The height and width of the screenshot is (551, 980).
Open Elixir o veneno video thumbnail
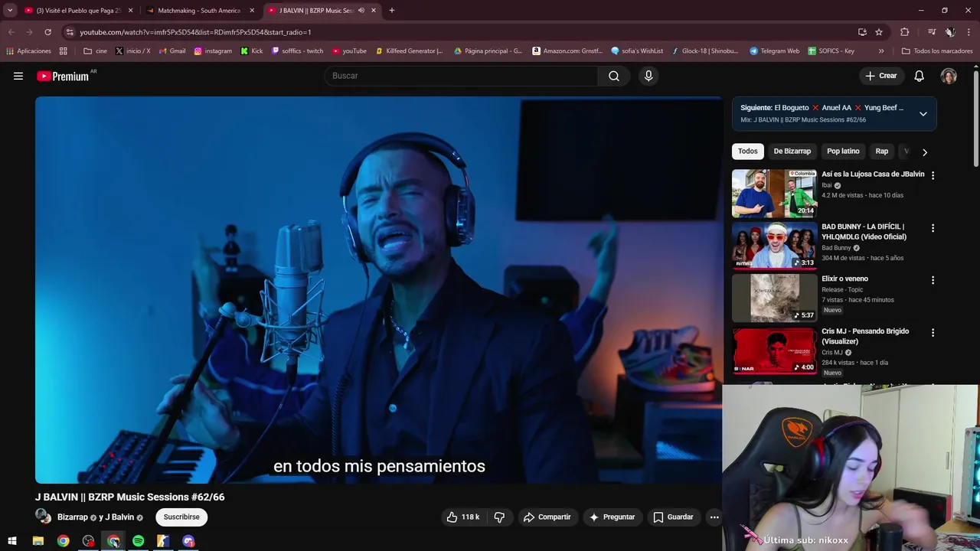[x=774, y=298]
